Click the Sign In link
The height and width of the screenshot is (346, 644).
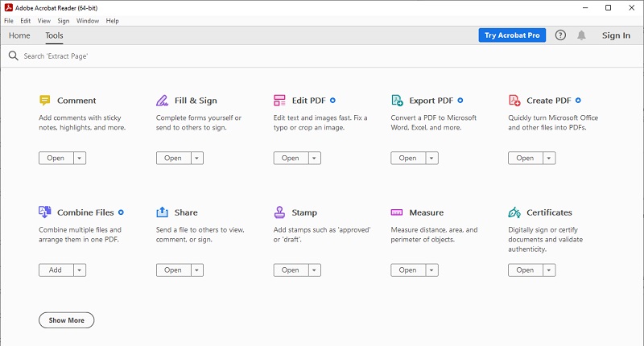tap(616, 35)
